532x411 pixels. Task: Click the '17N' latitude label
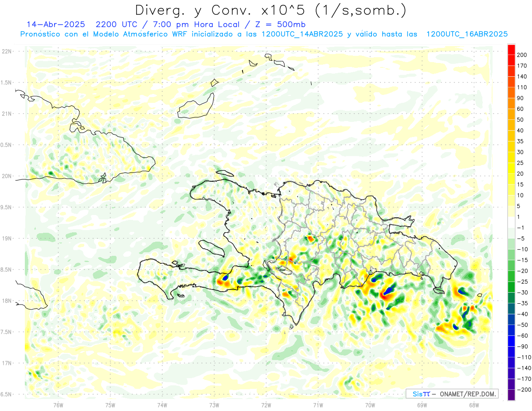(x=6, y=363)
